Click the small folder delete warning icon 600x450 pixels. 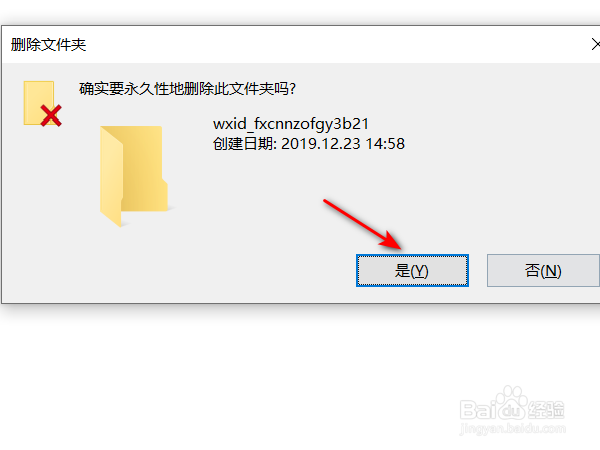point(42,104)
